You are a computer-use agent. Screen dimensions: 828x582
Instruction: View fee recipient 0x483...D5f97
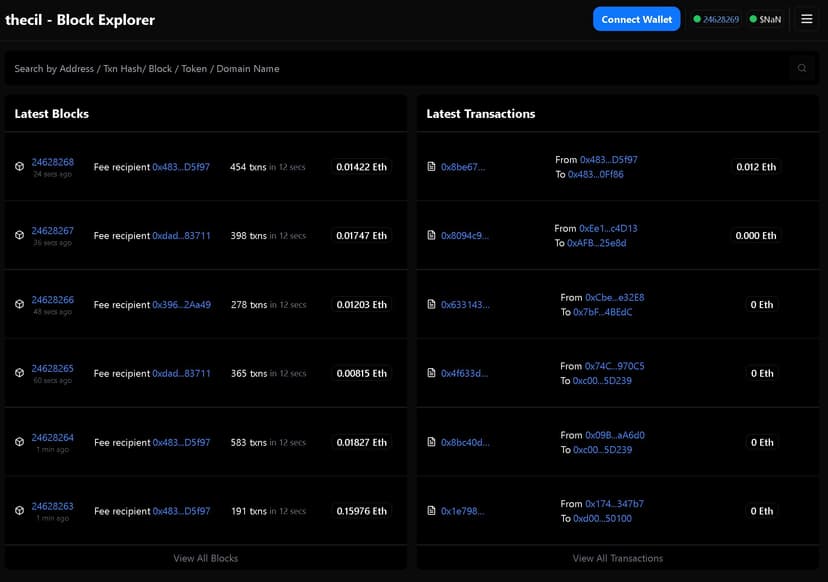coord(183,167)
